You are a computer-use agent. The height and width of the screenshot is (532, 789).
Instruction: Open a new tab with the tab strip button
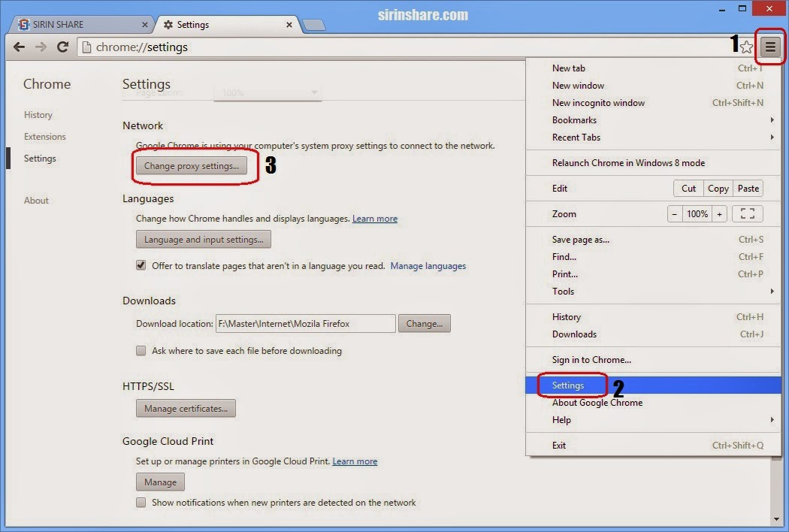[x=315, y=25]
